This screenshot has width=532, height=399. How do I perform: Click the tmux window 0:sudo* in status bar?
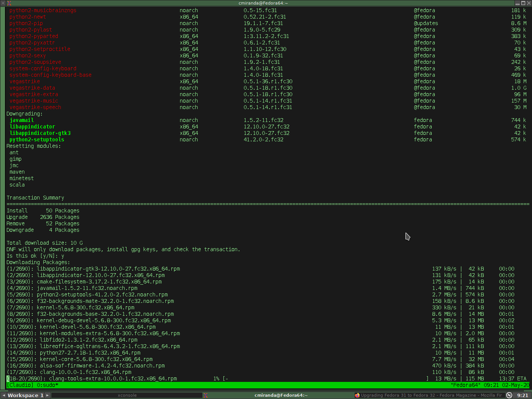point(47,385)
